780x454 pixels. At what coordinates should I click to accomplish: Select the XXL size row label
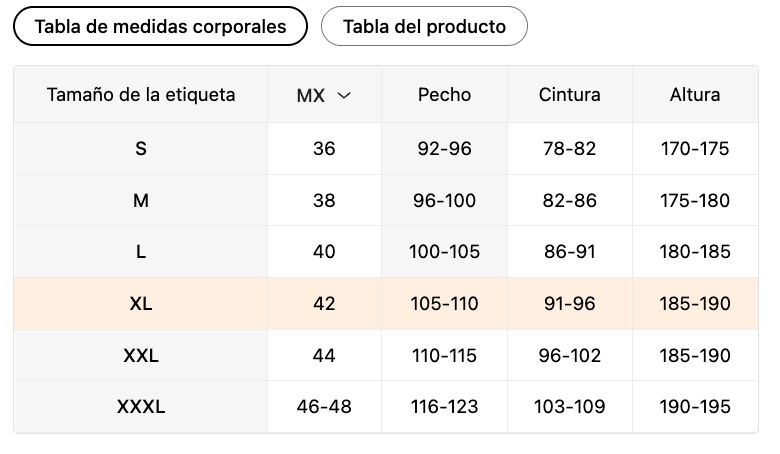141,356
